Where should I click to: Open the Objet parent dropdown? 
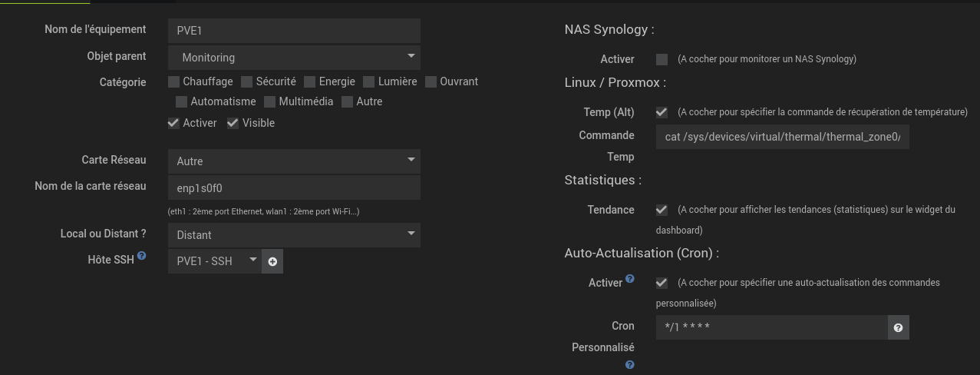coord(294,57)
